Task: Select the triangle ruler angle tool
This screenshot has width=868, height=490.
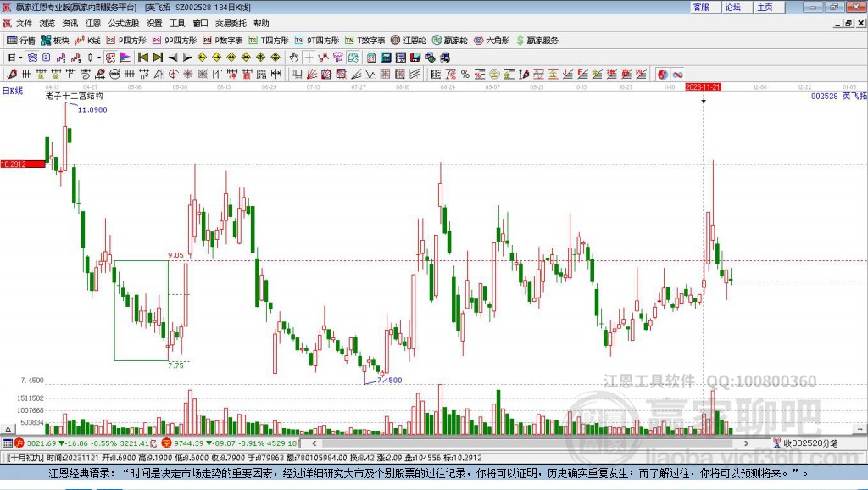Action: pyautogui.click(x=159, y=74)
